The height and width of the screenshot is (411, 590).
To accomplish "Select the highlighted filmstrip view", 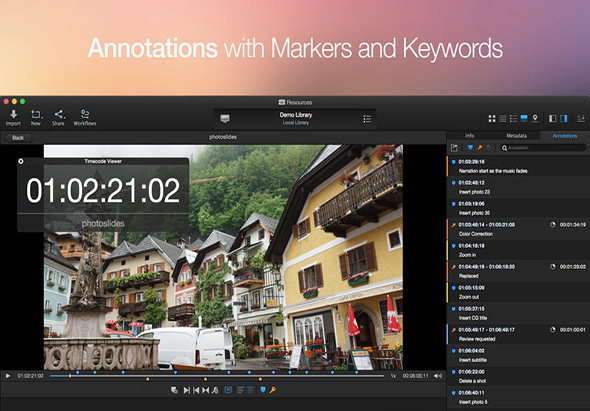I will [x=524, y=119].
